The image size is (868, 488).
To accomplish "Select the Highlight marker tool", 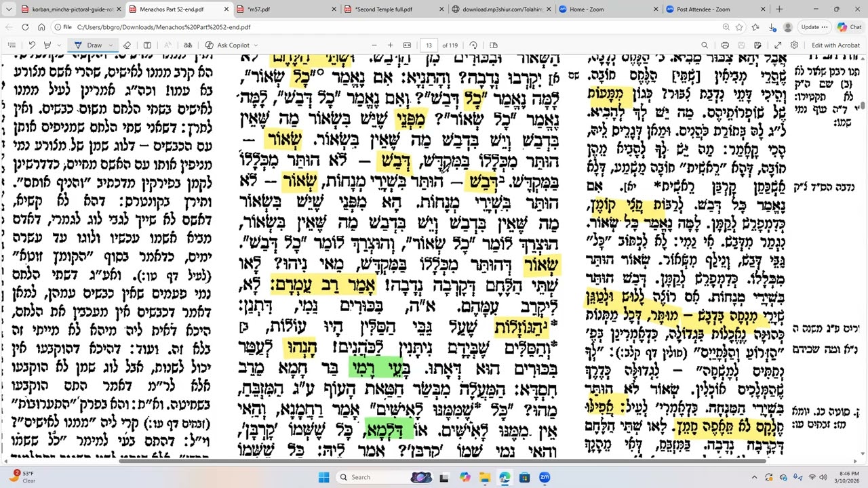I will tap(47, 45).
